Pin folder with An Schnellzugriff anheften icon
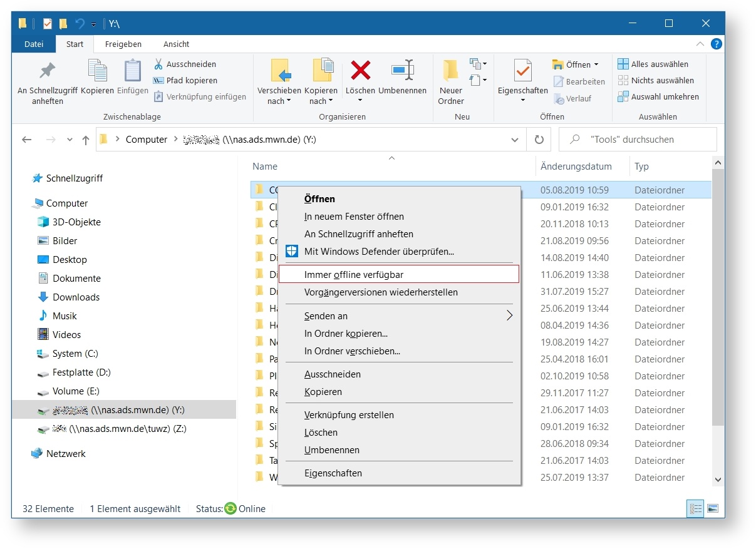This screenshot has height=549, width=756. pos(48,71)
